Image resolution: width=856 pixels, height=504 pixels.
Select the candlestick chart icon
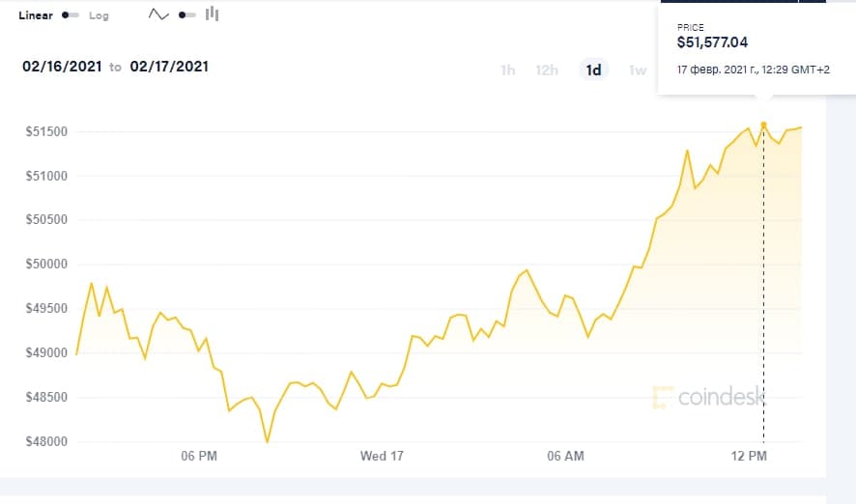pyautogui.click(x=213, y=14)
